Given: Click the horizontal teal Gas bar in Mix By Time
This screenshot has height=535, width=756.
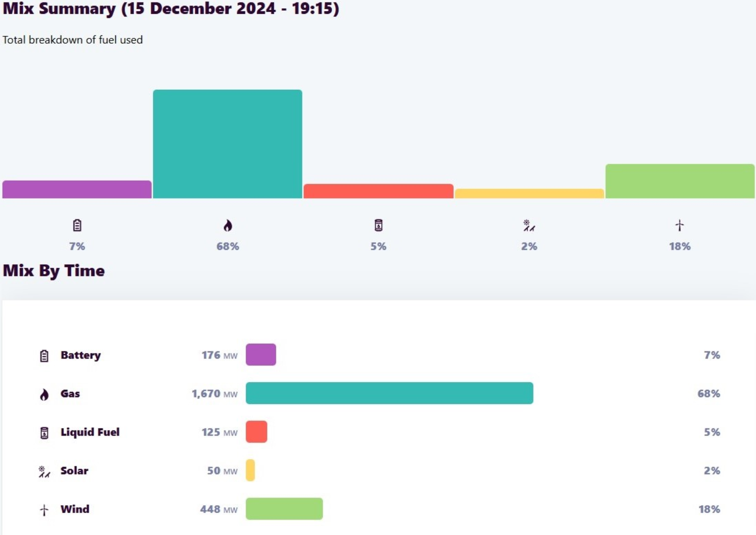Looking at the screenshot, I should tap(390, 393).
